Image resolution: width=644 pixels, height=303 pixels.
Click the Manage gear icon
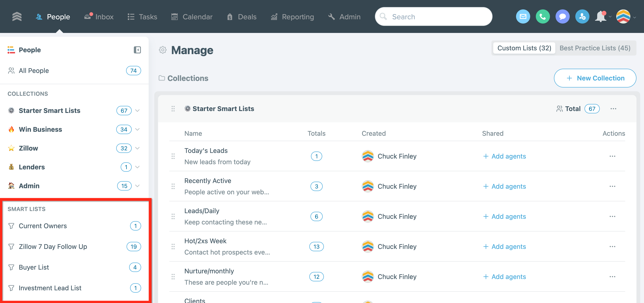(x=163, y=50)
